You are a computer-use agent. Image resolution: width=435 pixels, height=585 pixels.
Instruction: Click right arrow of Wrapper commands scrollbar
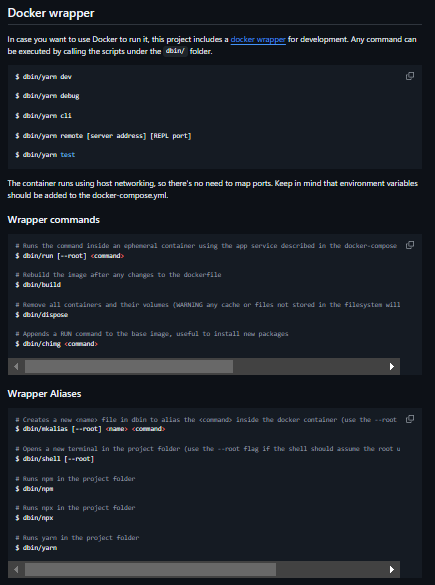click(x=391, y=366)
